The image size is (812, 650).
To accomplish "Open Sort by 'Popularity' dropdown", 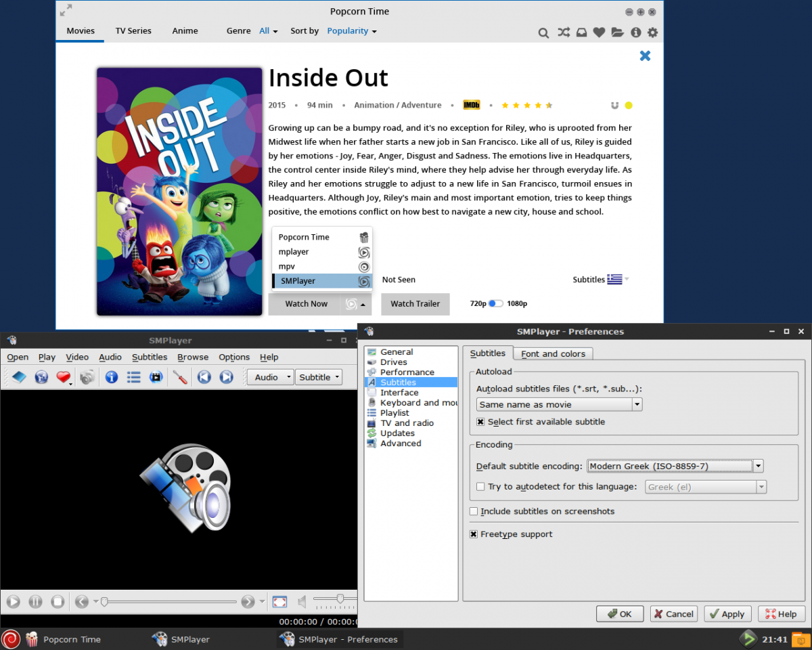I will (x=352, y=30).
